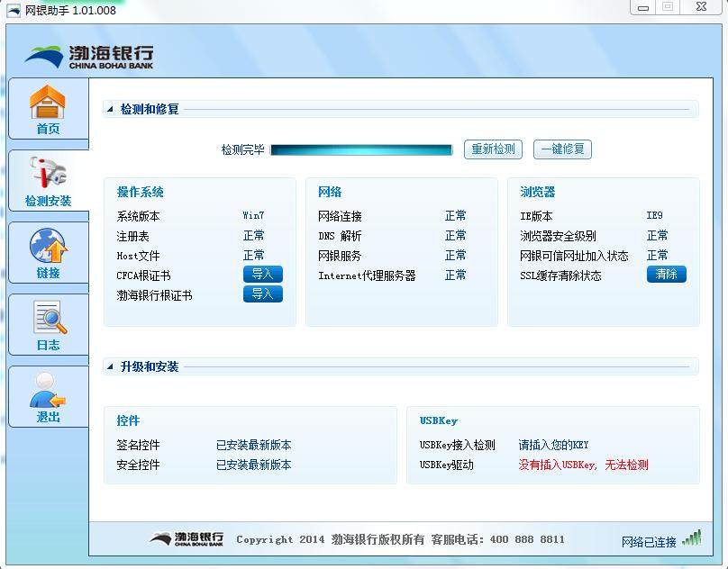
Task: Click the 注册表 row label
Action: [132, 236]
